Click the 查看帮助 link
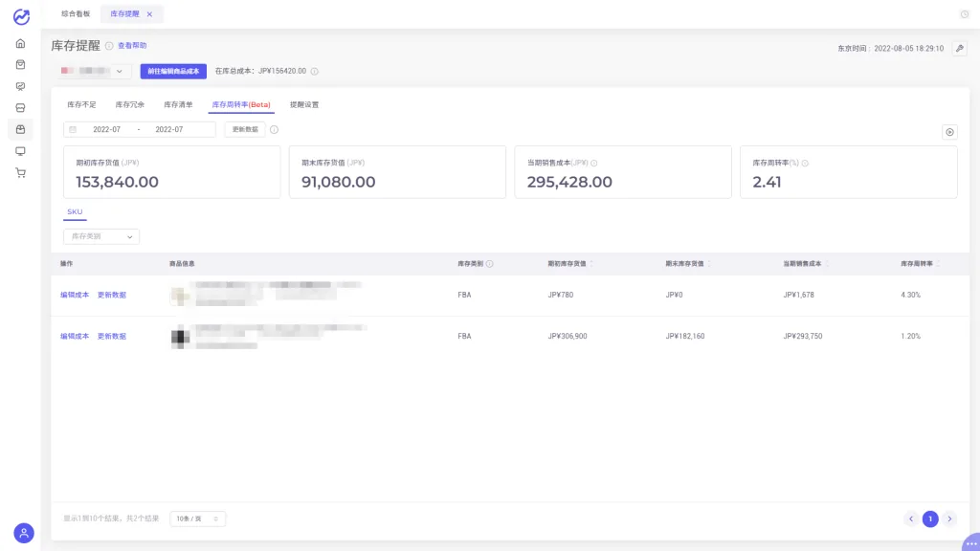Screen dimensions: 980x551 click(x=132, y=46)
